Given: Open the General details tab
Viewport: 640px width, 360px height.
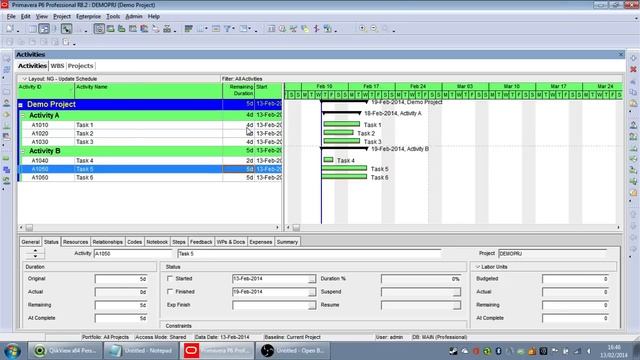Looking at the screenshot, I should [31, 242].
